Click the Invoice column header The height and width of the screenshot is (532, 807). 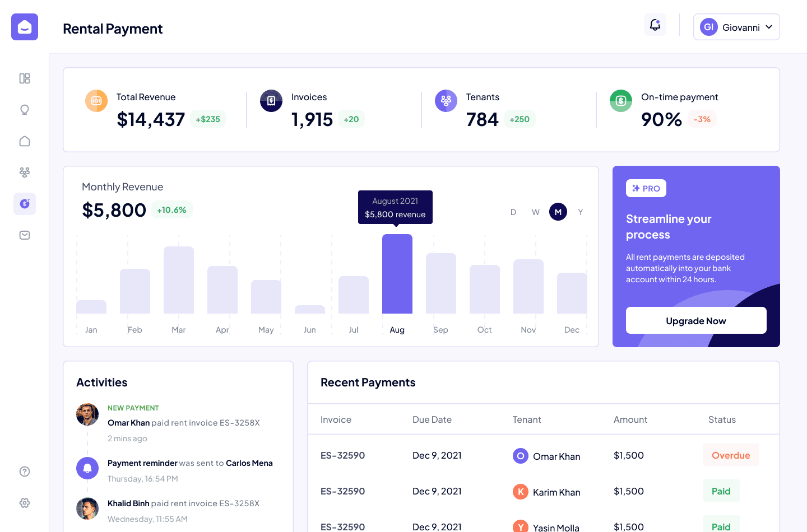pos(336,419)
